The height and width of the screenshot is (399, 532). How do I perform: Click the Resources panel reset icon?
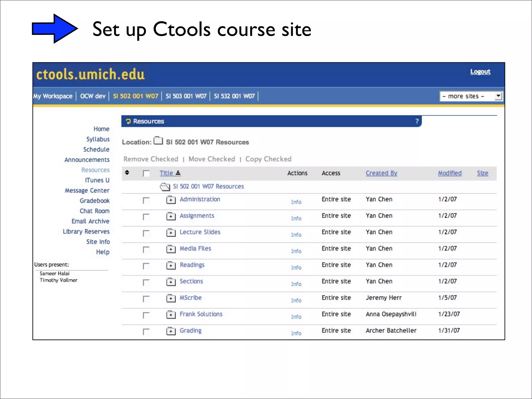coord(128,121)
